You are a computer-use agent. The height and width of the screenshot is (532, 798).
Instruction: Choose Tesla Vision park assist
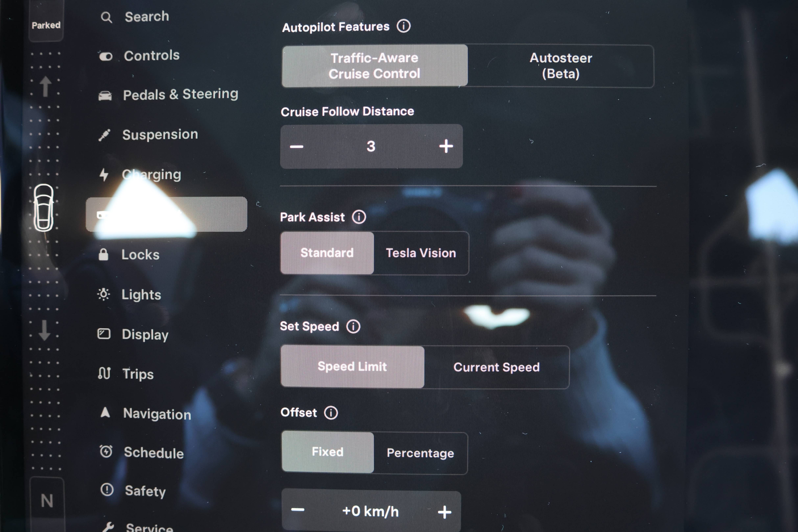421,253
